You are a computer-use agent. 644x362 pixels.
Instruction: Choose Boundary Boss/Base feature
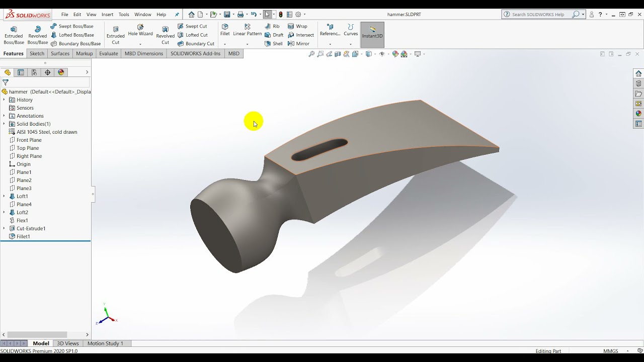pos(75,43)
